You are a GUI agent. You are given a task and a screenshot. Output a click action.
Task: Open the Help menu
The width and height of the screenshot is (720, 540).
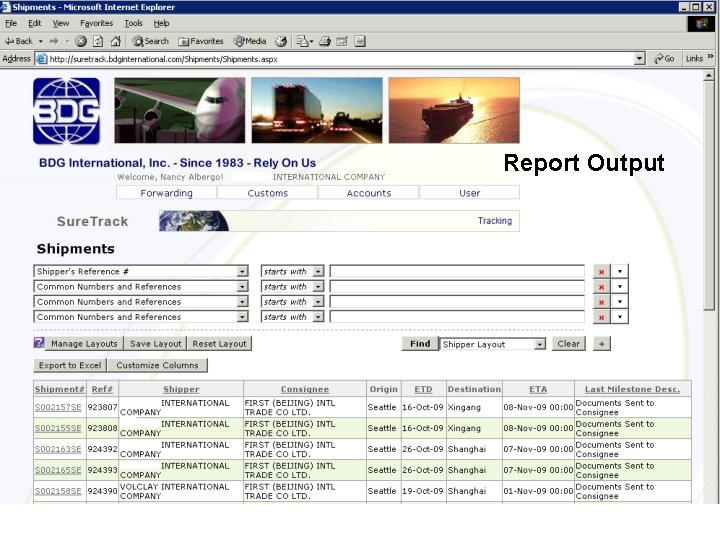point(161,23)
